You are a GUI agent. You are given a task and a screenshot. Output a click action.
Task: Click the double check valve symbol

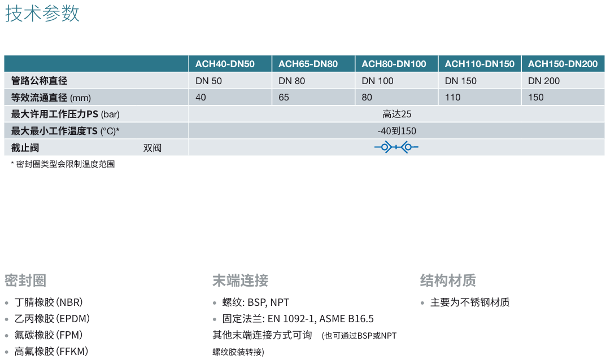[x=396, y=148]
